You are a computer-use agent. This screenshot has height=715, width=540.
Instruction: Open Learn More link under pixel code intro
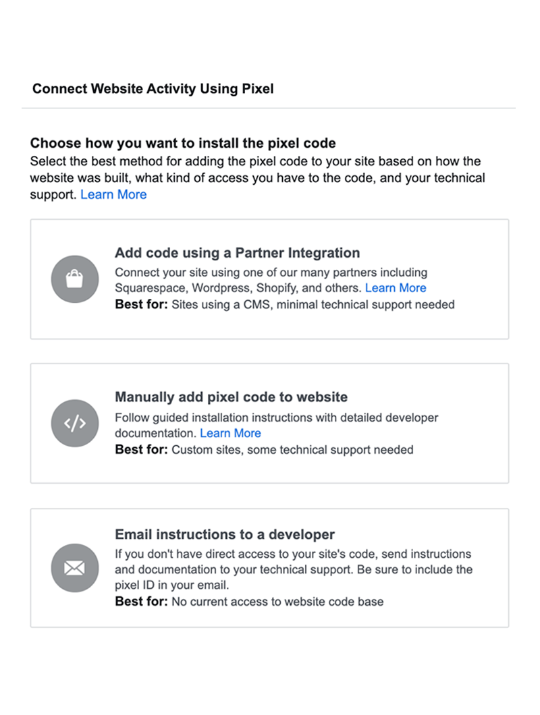point(114,194)
